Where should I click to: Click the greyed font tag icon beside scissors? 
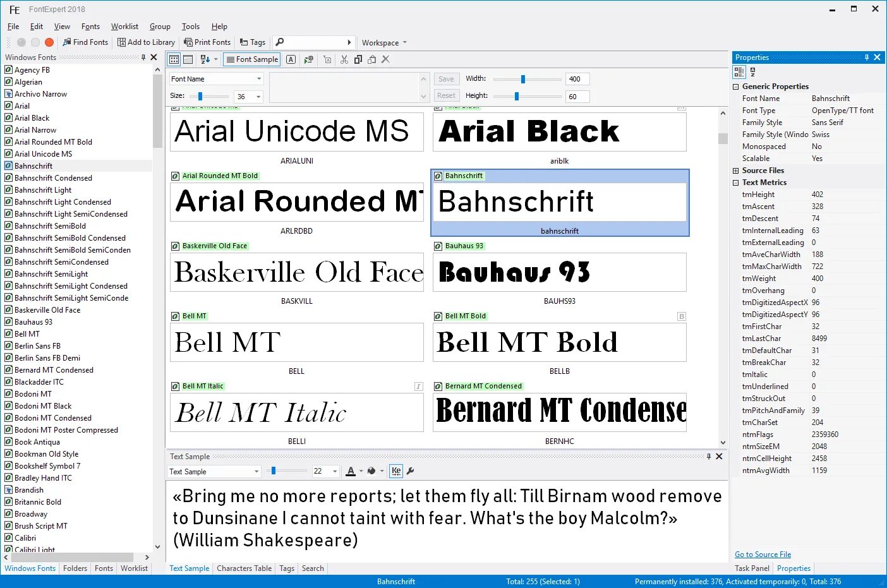pyautogui.click(x=327, y=59)
